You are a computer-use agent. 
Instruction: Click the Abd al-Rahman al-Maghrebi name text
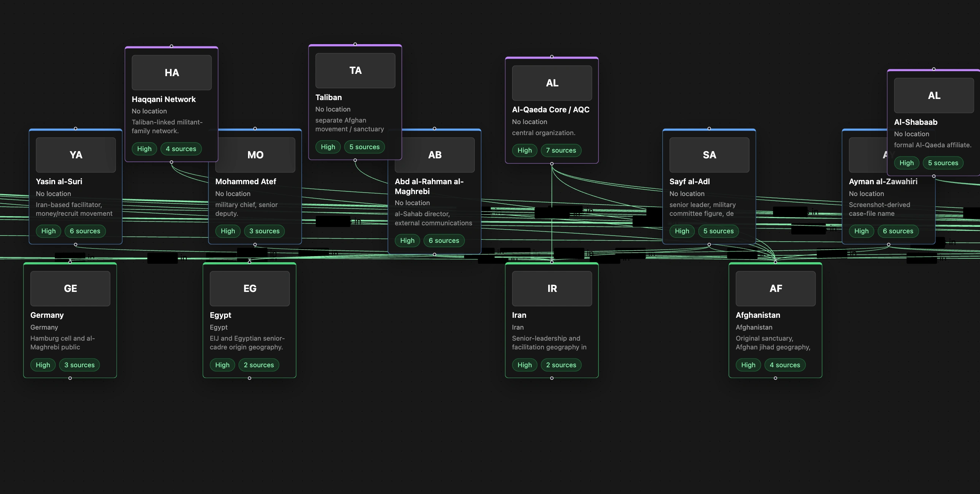429,186
